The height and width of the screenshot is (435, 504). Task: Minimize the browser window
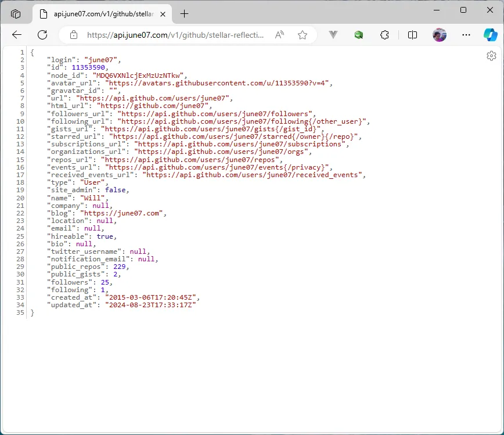437,10
